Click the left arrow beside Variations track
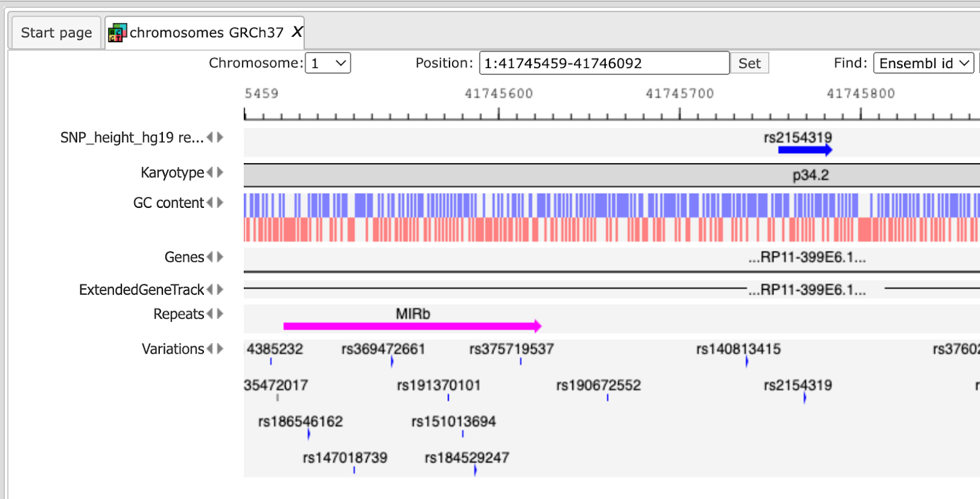Viewport: 980px width, 499px height. tap(210, 349)
